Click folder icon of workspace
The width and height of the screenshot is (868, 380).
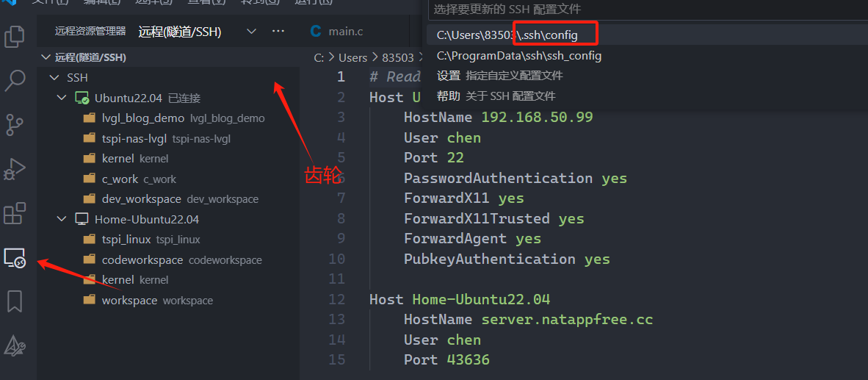pyautogui.click(x=89, y=300)
